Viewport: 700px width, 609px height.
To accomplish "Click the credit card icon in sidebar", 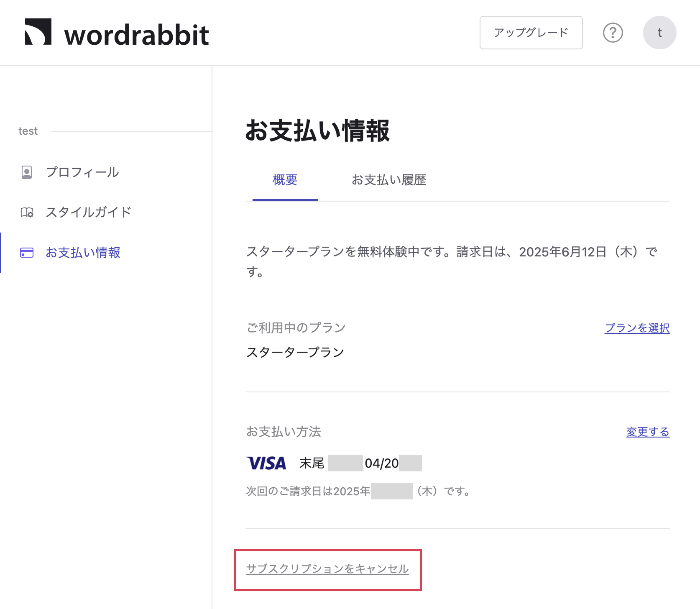I will (27, 253).
